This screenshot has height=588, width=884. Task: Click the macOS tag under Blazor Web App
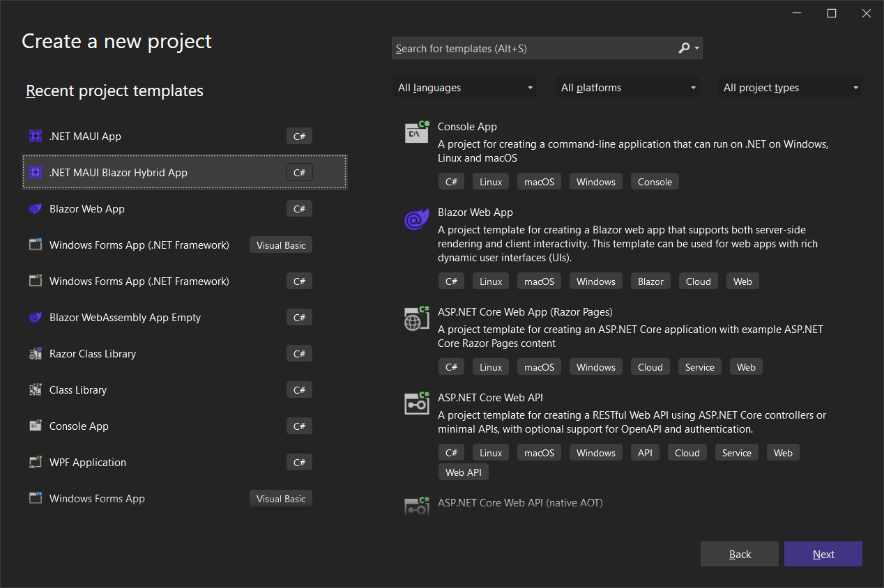[x=539, y=281]
